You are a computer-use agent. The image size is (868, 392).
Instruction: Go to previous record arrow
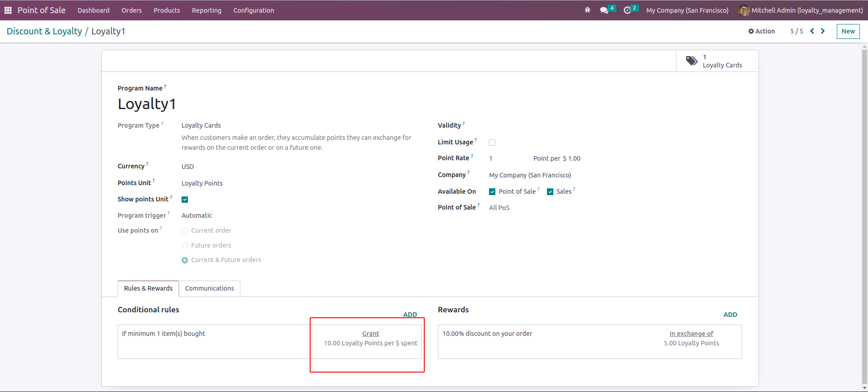(812, 31)
